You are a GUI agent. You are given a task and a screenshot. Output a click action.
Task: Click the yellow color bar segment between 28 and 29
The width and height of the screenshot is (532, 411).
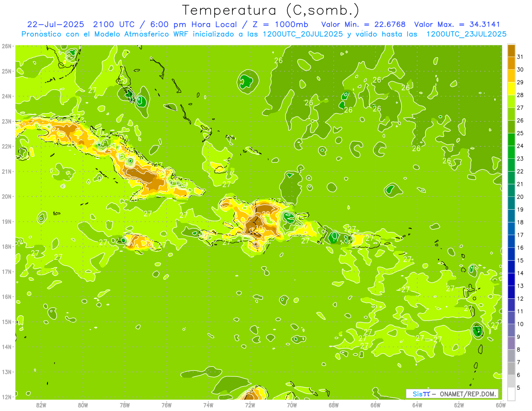pos(511,89)
